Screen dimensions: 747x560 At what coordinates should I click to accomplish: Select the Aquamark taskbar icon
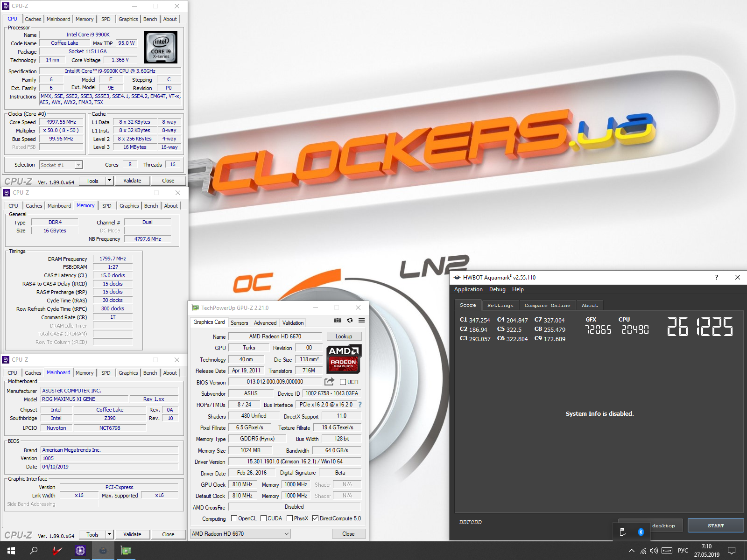103,551
